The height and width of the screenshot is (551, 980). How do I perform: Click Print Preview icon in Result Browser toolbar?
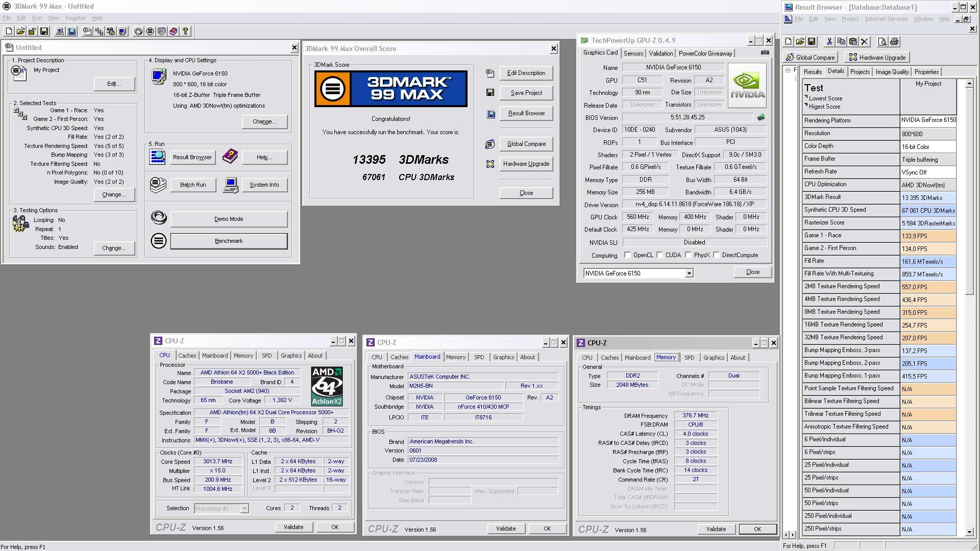(883, 42)
